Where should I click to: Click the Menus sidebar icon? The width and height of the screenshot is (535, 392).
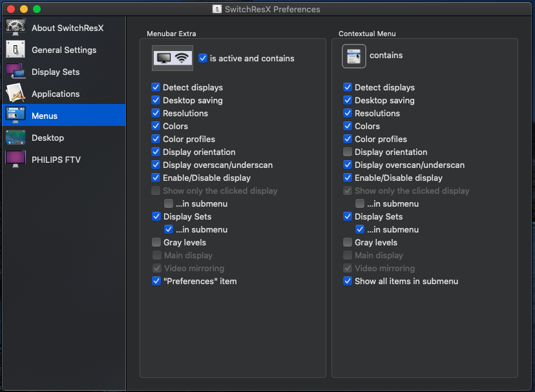(16, 116)
